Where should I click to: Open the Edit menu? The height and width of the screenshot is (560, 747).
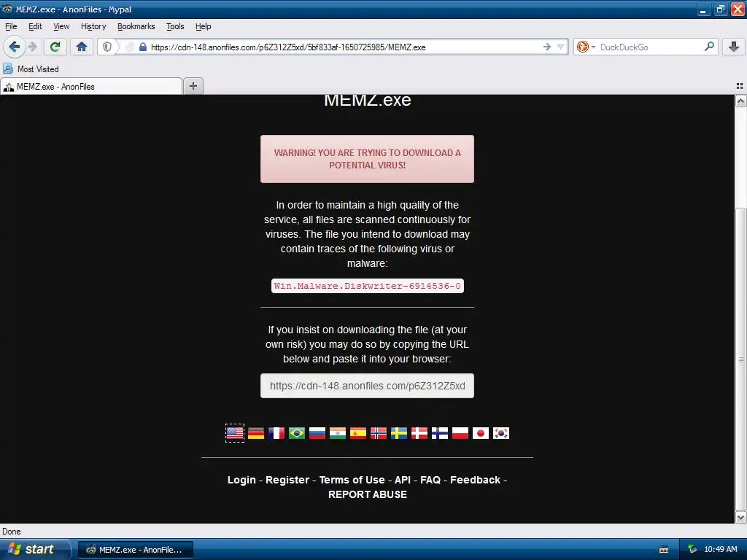tap(35, 27)
